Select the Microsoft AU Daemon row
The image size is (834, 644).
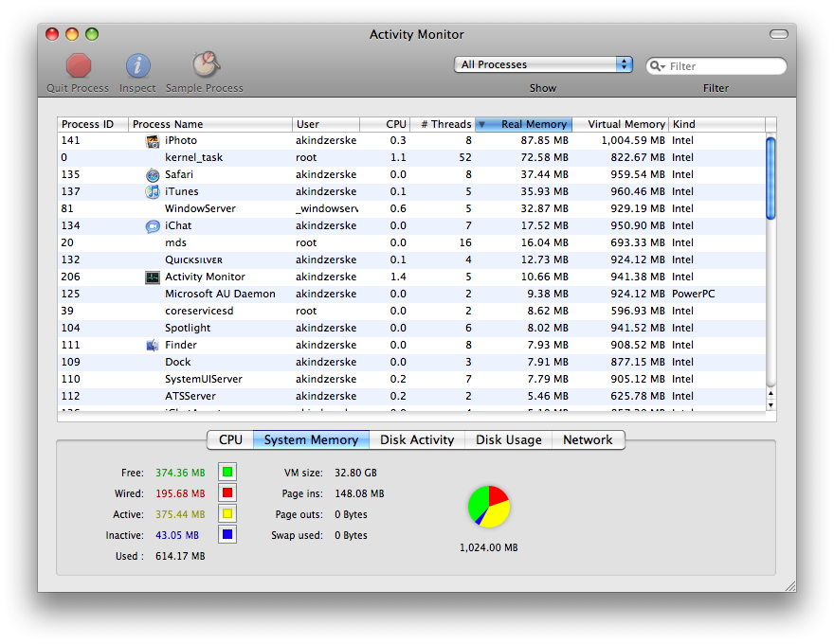(411, 294)
